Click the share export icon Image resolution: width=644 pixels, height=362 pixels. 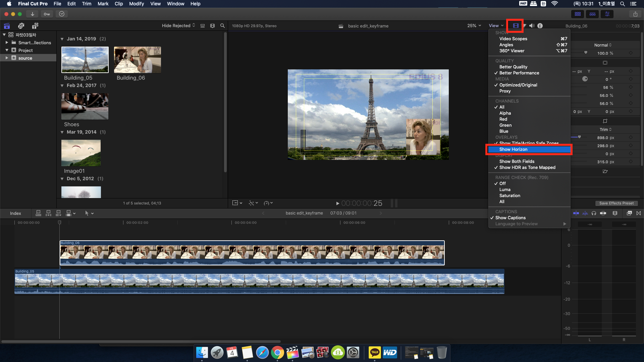635,14
